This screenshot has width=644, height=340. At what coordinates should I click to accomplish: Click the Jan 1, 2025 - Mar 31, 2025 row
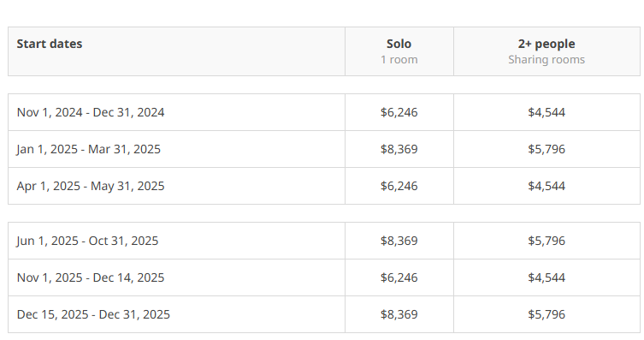click(323, 149)
